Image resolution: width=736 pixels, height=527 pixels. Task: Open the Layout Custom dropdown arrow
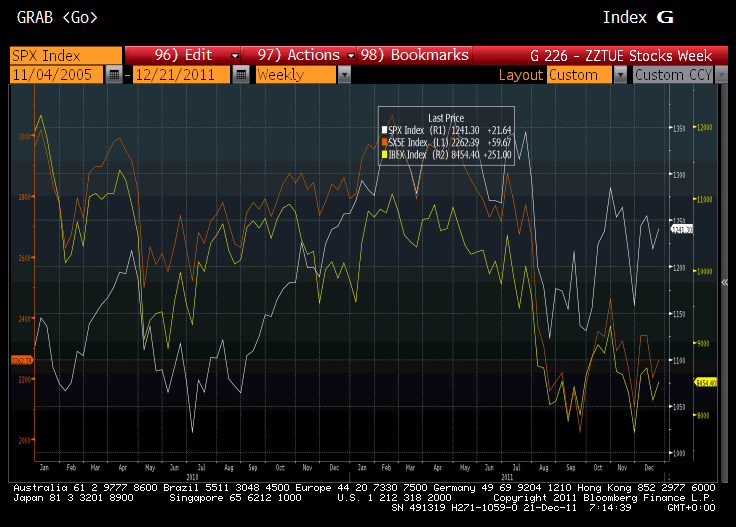point(621,75)
